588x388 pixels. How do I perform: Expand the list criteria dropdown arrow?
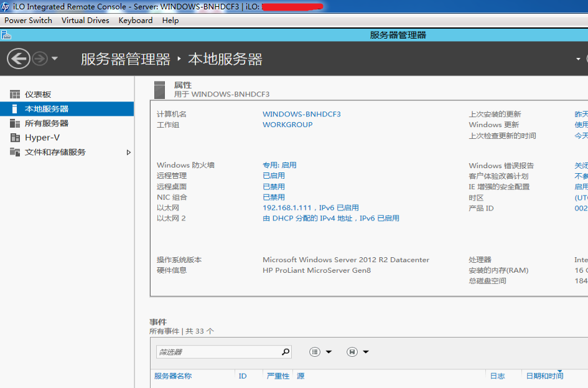click(329, 352)
